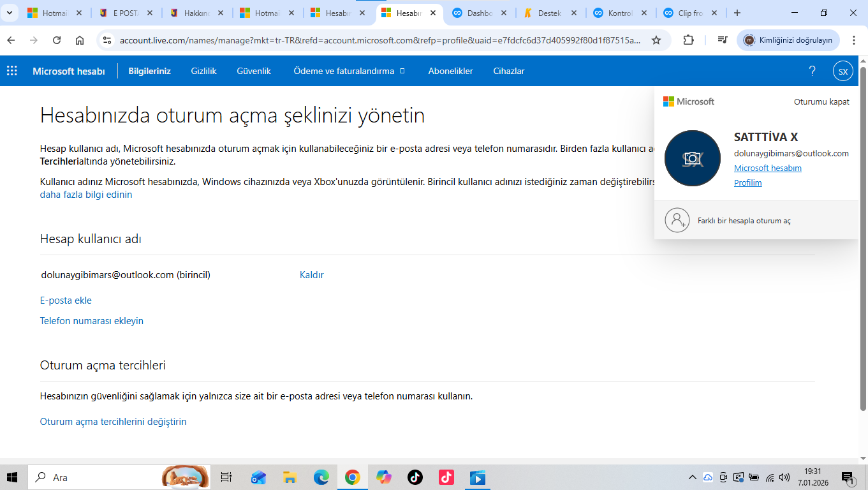Open the red square TikTok taskbar icon
868x490 pixels.
pyautogui.click(x=446, y=477)
